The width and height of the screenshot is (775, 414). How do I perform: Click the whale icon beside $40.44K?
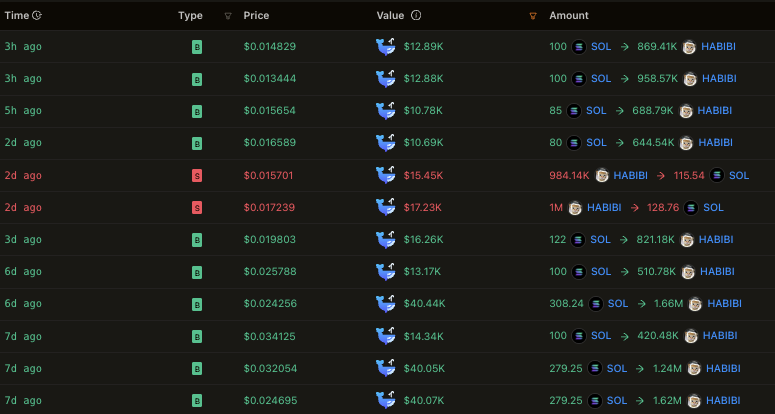pyautogui.click(x=386, y=303)
